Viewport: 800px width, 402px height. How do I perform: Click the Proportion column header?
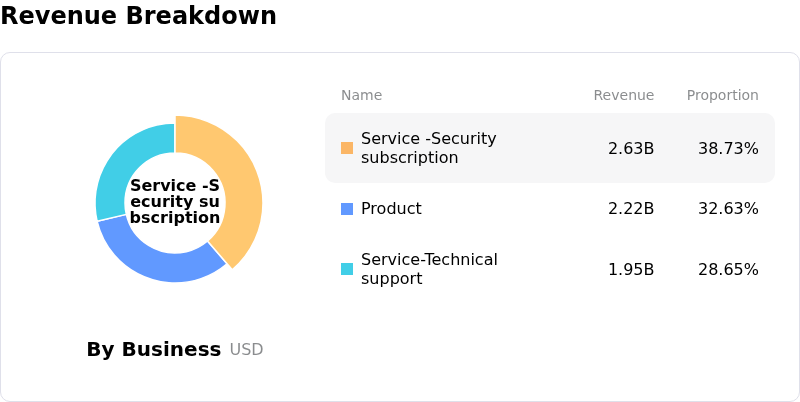pos(722,96)
